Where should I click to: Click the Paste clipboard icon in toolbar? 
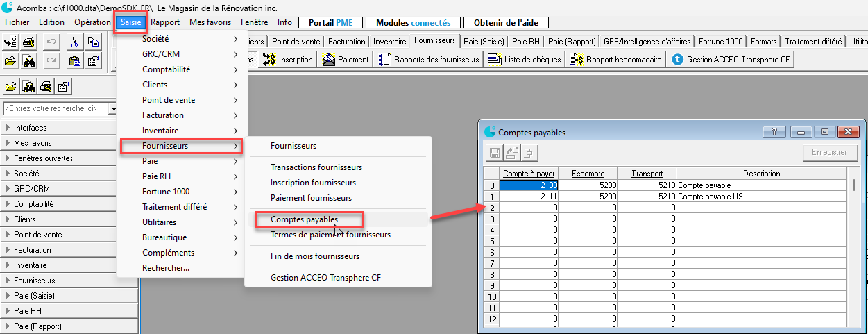click(75, 62)
